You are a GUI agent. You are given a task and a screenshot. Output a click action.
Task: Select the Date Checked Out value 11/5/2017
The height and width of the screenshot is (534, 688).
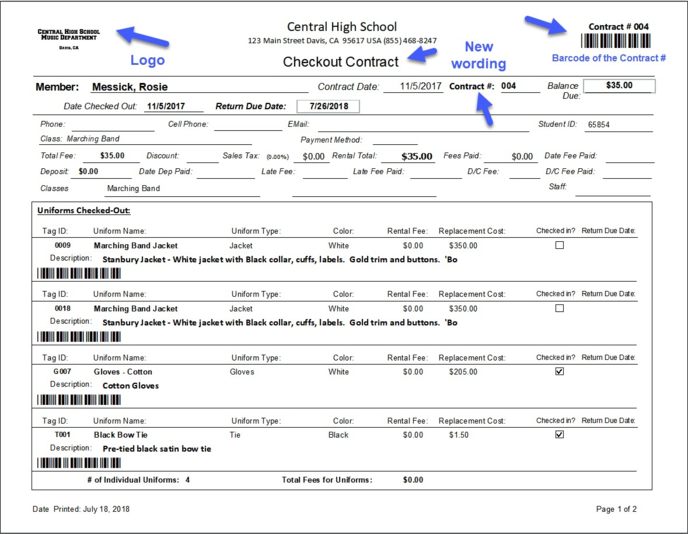[x=168, y=105]
